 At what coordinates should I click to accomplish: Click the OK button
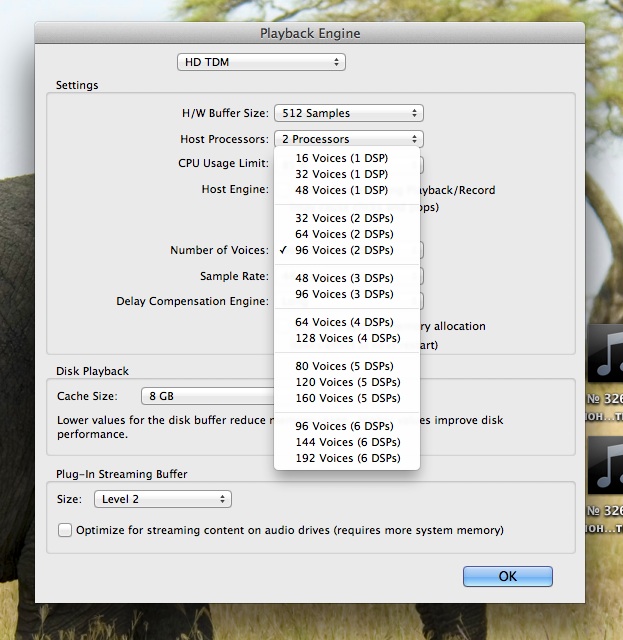click(x=507, y=576)
